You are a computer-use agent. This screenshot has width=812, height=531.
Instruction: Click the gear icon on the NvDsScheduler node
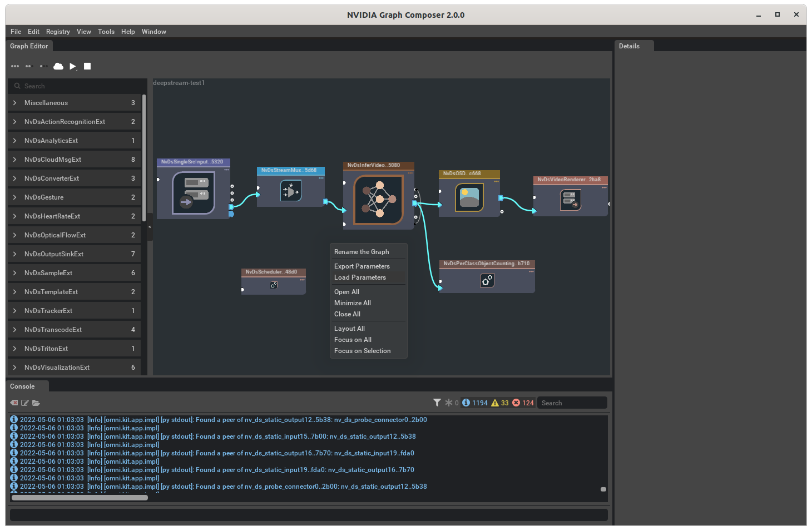coord(273,285)
